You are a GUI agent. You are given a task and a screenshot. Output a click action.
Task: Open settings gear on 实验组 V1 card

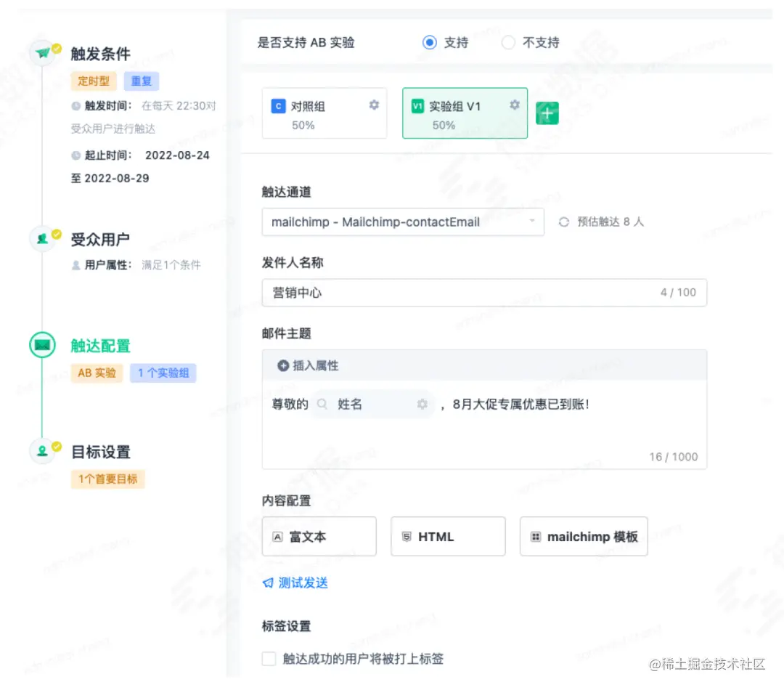(x=515, y=105)
